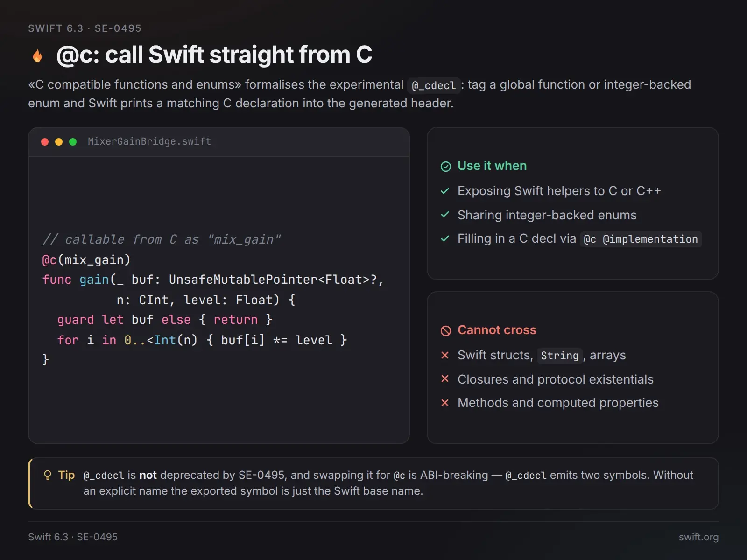Open the swift.org link in the footer
Image resolution: width=747 pixels, height=560 pixels.
(x=698, y=537)
